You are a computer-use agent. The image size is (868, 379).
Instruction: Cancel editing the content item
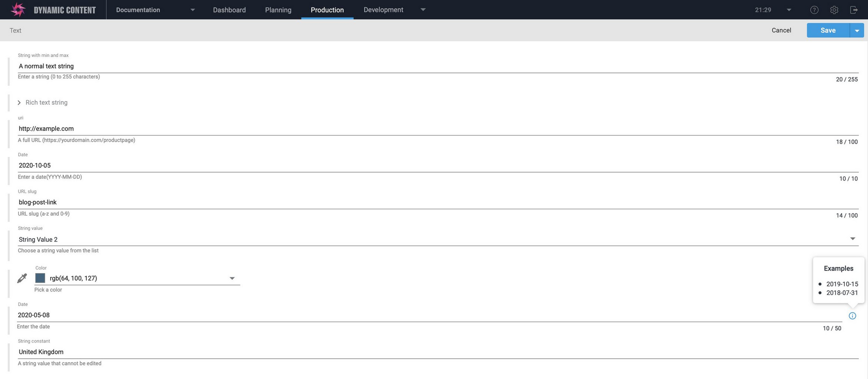point(781,30)
